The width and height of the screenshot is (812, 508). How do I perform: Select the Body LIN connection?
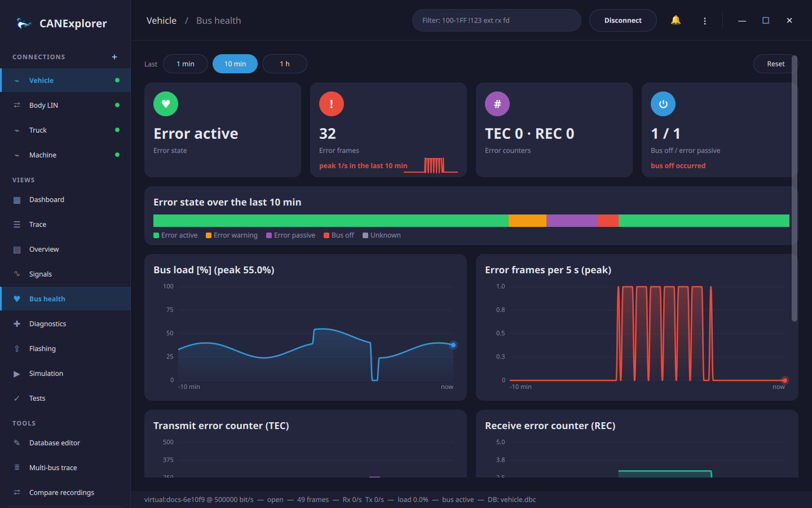(x=65, y=106)
